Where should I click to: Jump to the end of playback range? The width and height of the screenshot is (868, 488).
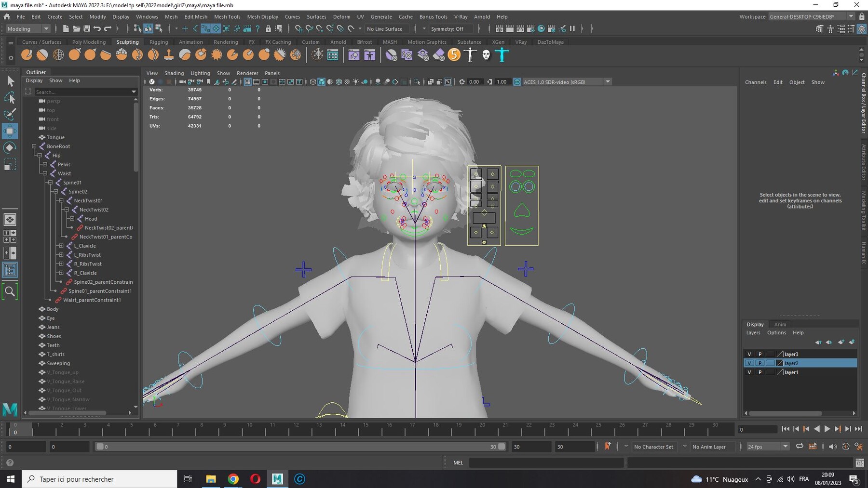[x=858, y=429]
